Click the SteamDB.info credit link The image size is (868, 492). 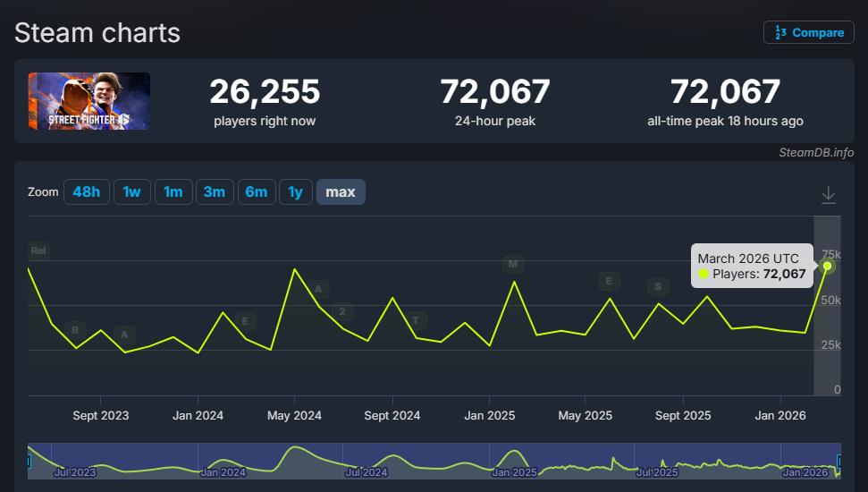coord(817,153)
